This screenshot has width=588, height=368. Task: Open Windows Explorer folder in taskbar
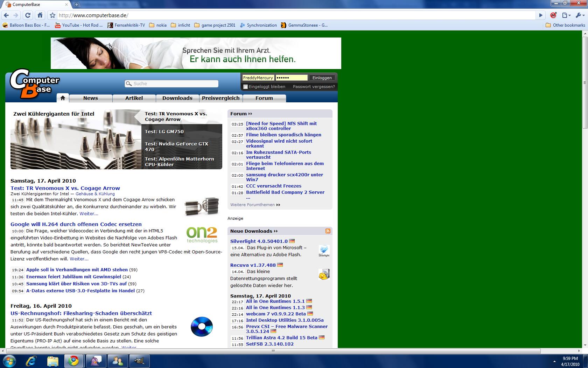click(52, 361)
